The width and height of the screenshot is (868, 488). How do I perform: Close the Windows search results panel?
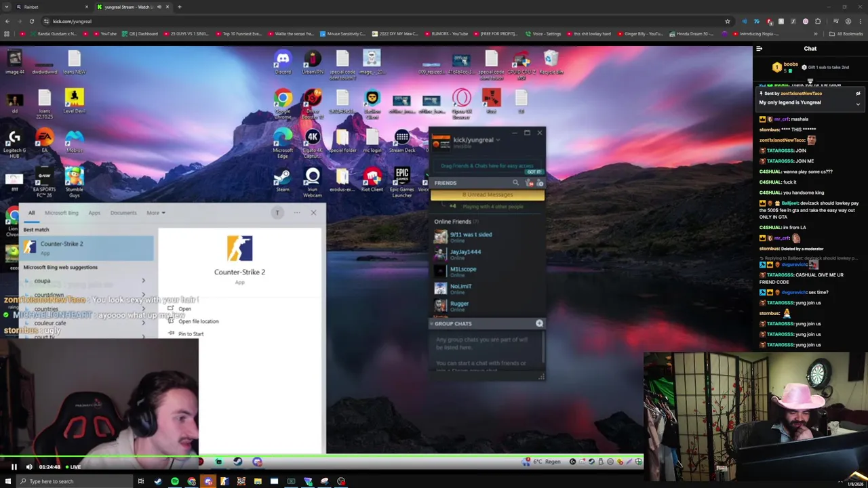coord(313,213)
